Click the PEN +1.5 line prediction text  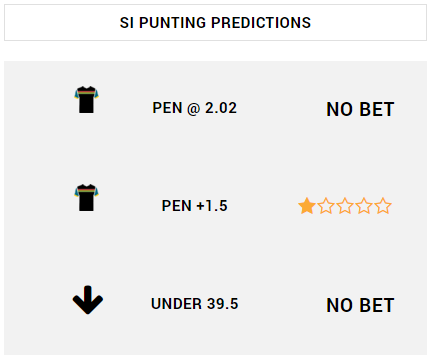pyautogui.click(x=195, y=206)
